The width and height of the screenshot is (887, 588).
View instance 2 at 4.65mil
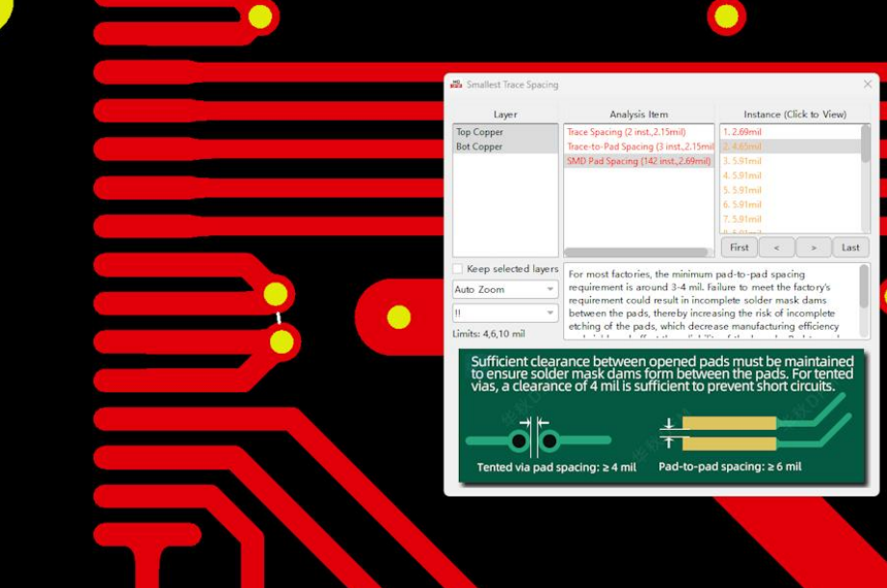click(742, 147)
